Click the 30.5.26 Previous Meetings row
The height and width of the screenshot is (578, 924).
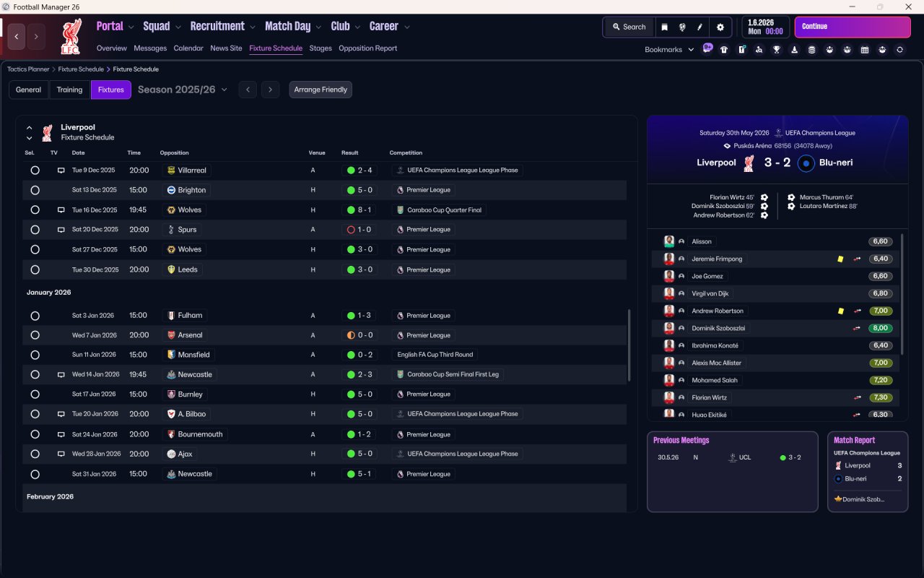point(732,457)
